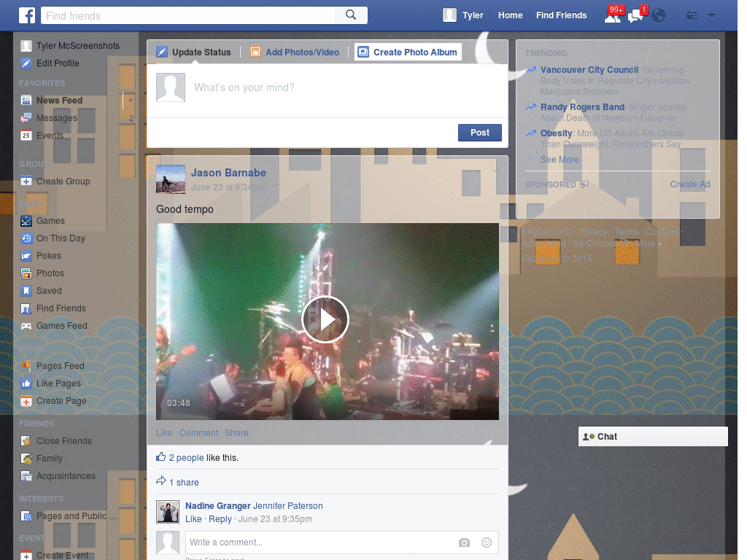Expand News Feed options arrow

(131, 101)
